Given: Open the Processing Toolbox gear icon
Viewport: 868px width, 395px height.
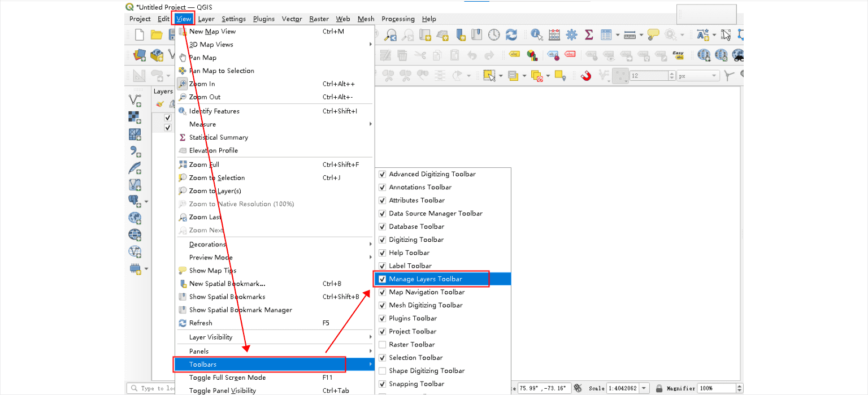Looking at the screenshot, I should (572, 35).
